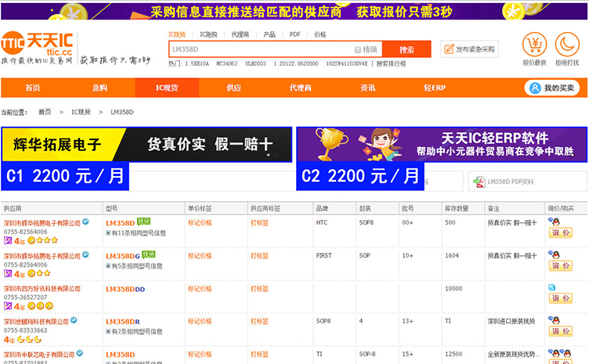Click the moon do-not-disturb icon

[x=567, y=45]
